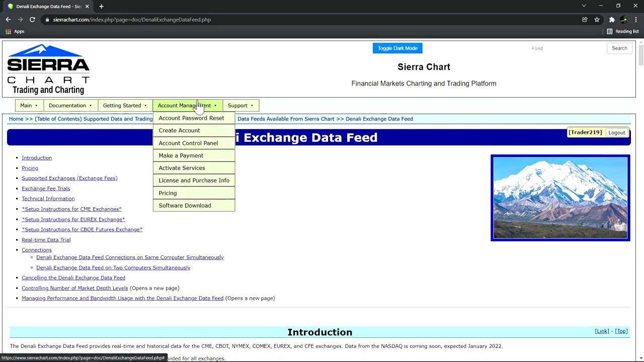Click the browser back arrow
The width and height of the screenshot is (644, 362).
click(8, 20)
